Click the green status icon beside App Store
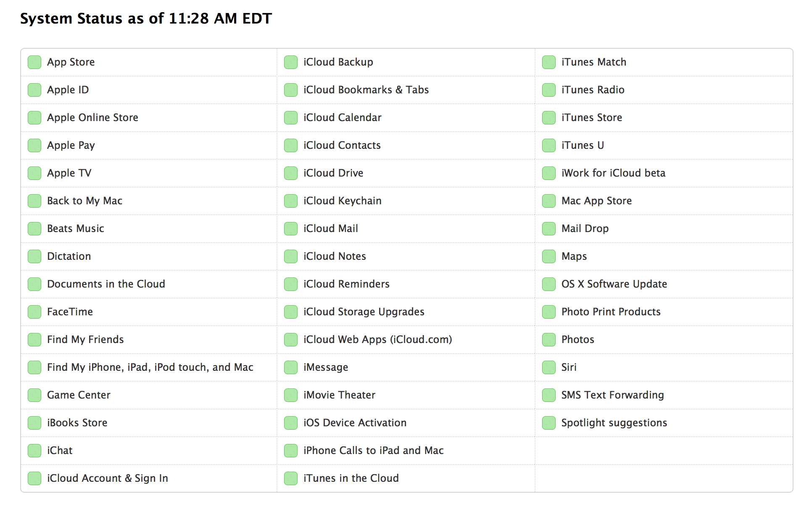Screen dimensions: 812x507 tap(34, 62)
